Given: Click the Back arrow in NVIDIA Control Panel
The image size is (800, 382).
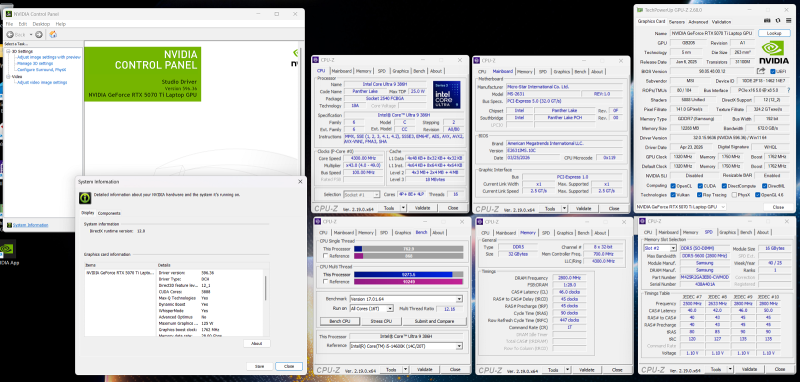Looking at the screenshot, I should tap(10, 34).
